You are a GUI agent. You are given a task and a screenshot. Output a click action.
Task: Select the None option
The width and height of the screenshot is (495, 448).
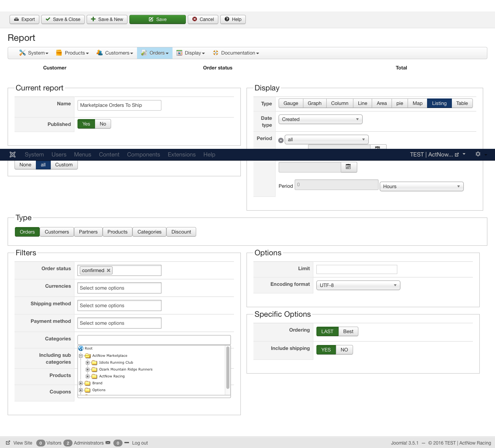(26, 165)
